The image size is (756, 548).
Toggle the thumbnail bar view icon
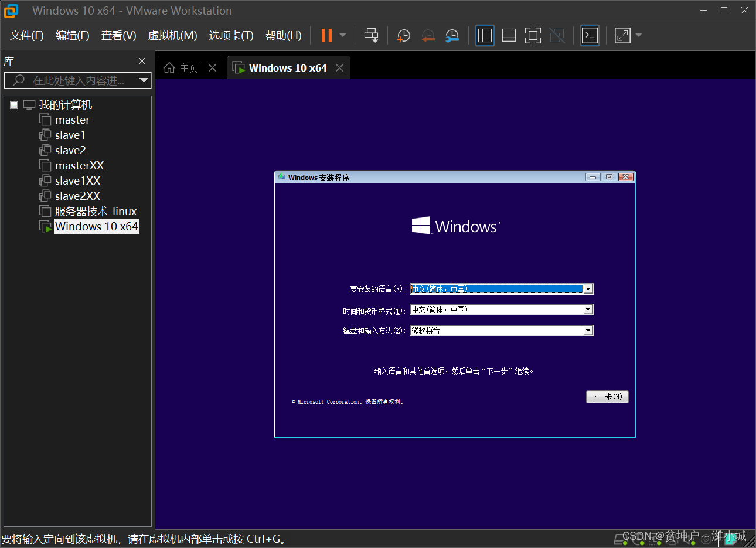(509, 35)
